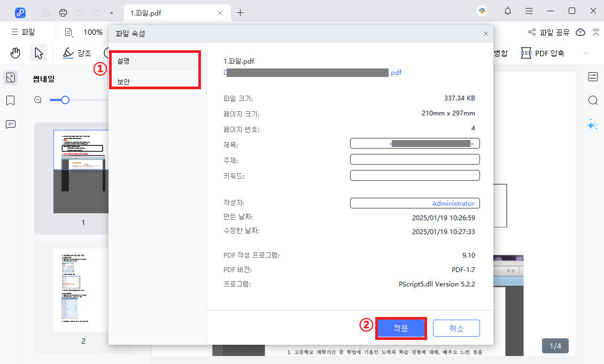Click the 취소 cancel button

click(x=456, y=328)
